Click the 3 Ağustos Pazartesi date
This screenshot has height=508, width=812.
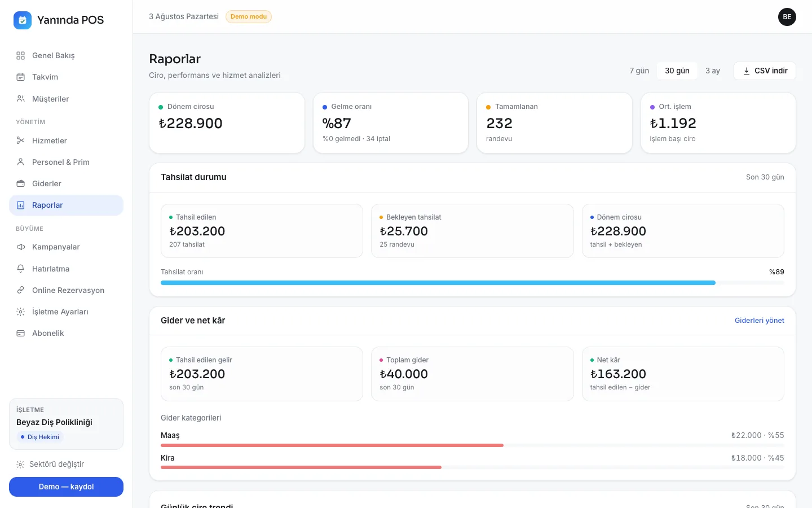184,17
